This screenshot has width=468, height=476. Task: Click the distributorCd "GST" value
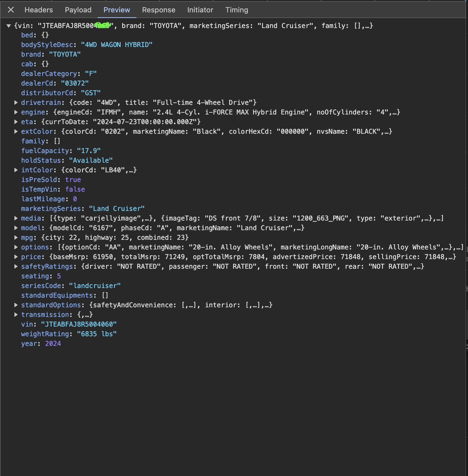click(91, 93)
